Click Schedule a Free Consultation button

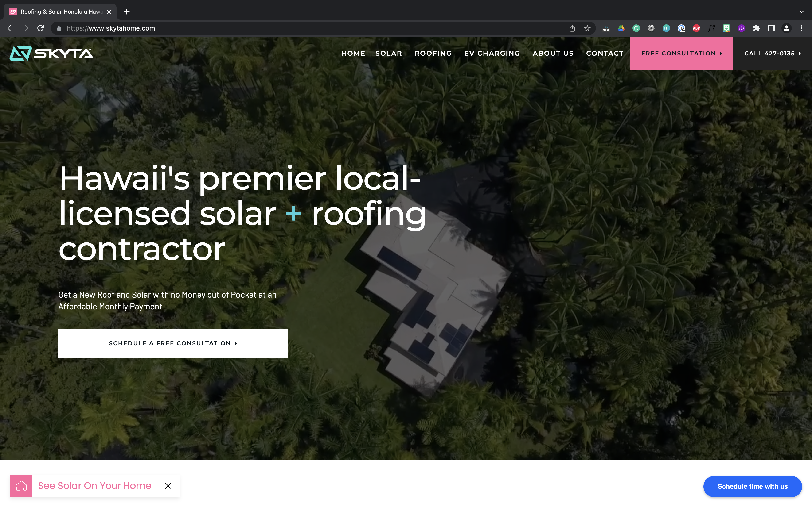pos(173,343)
